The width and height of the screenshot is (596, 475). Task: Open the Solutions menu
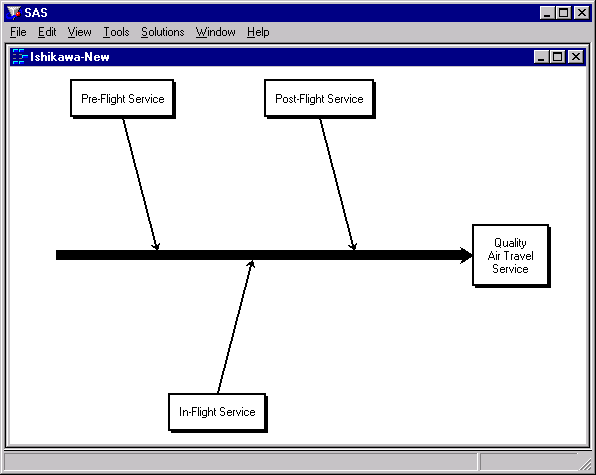coord(163,32)
